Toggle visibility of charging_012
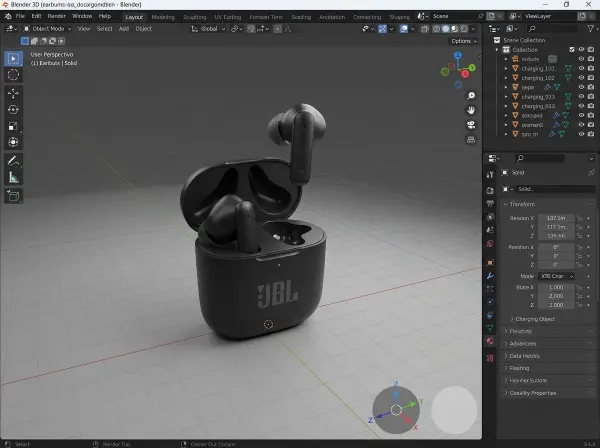This screenshot has height=448, width=600. 581,106
